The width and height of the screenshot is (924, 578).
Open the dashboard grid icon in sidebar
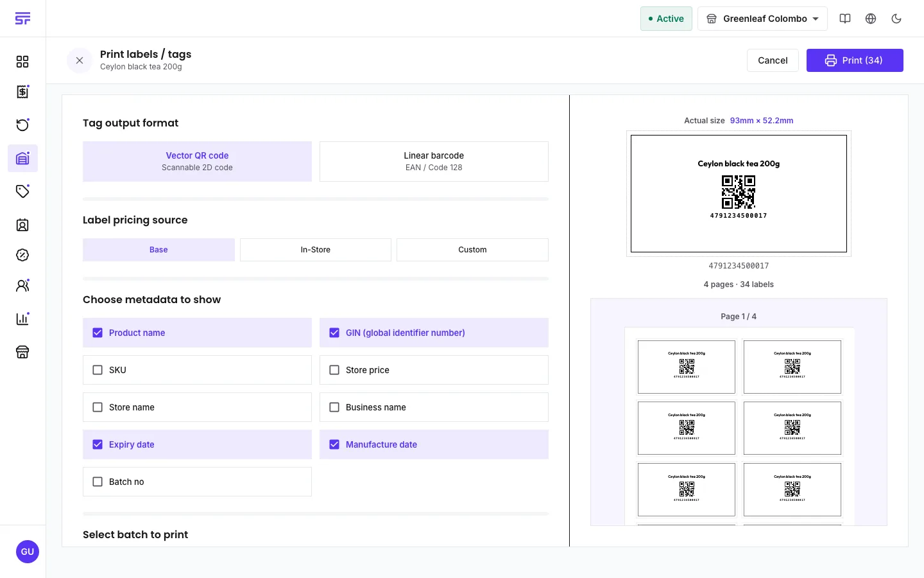22,62
